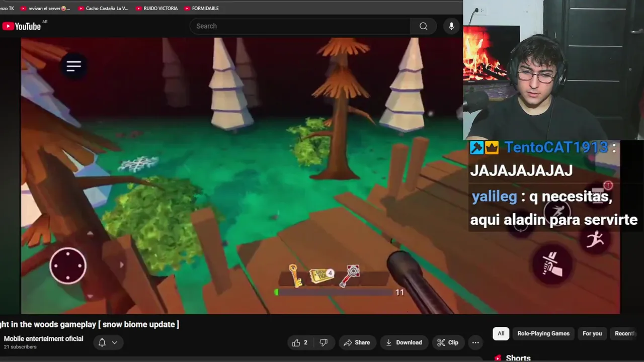Click the 21 subscribers text

(x=20, y=347)
